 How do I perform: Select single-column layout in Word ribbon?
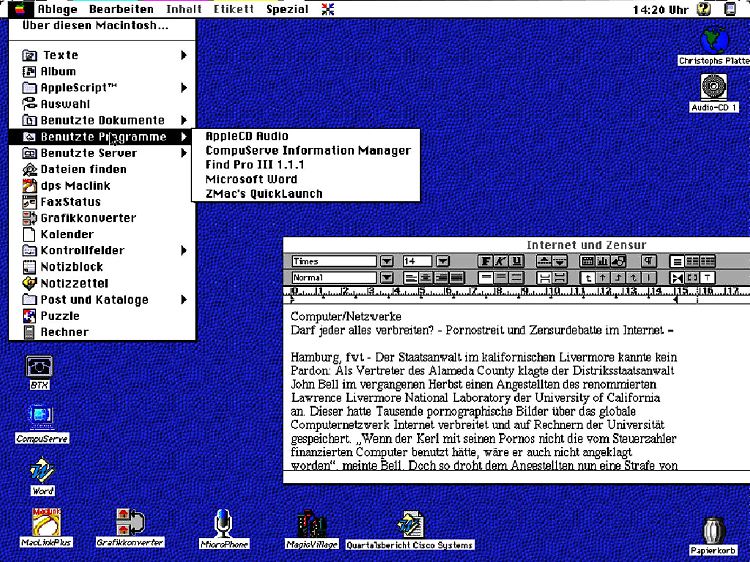677,261
